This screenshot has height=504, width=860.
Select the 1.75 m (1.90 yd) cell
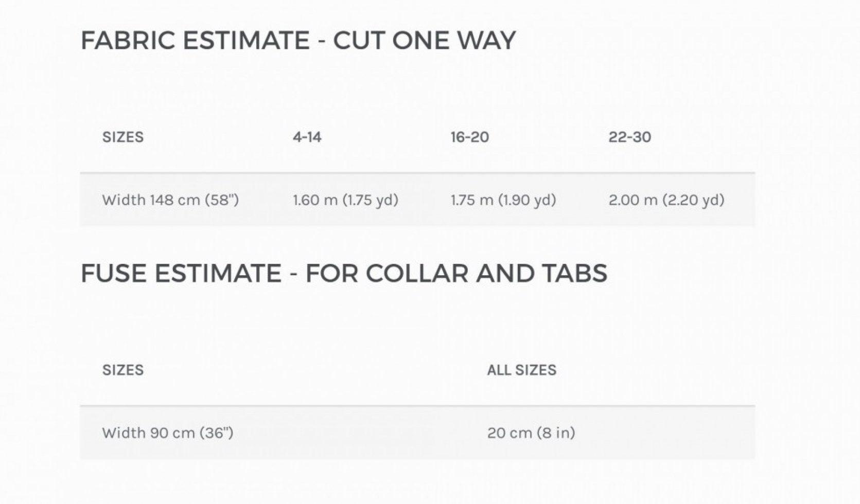[503, 200]
